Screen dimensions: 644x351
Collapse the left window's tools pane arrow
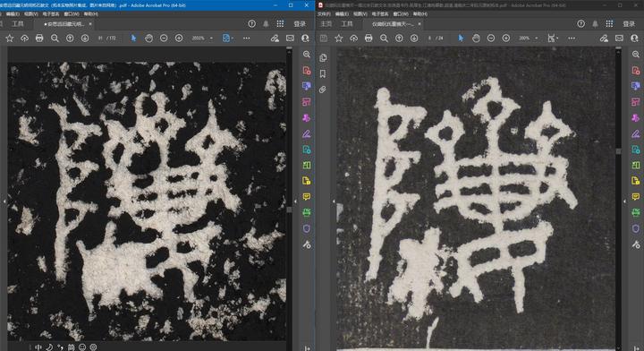pos(295,201)
